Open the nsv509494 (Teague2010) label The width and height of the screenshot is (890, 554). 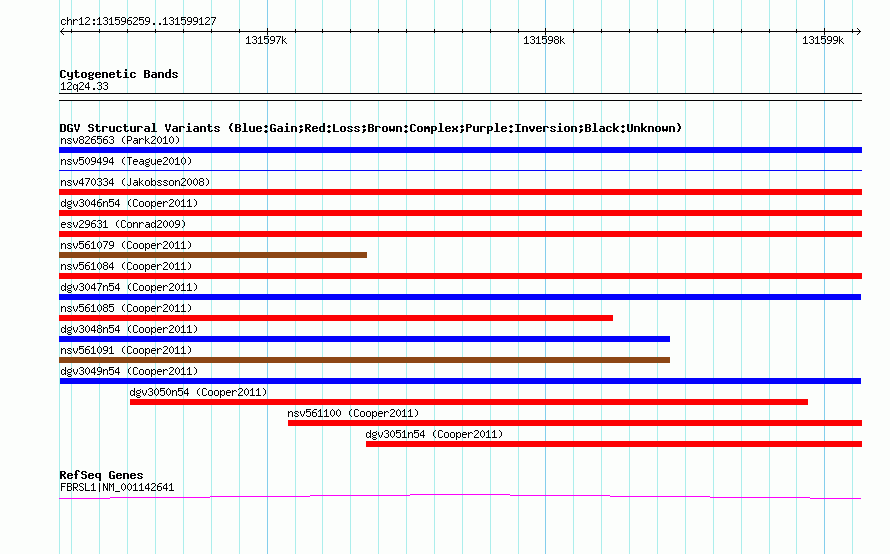click(x=126, y=161)
